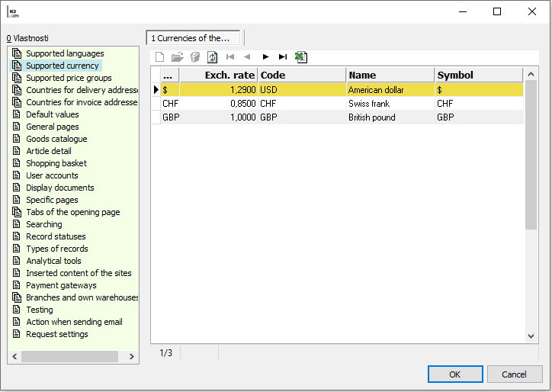552x392 pixels.
Task: Click the Symbol column header
Action: 479,75
